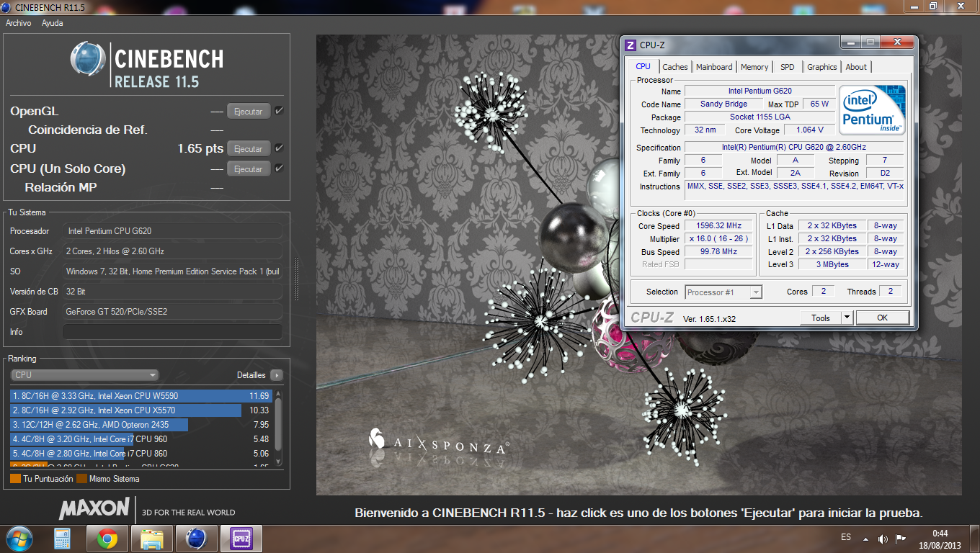This screenshot has width=980, height=553.
Task: Open the Ranking CPU dropdown
Action: tap(84, 375)
